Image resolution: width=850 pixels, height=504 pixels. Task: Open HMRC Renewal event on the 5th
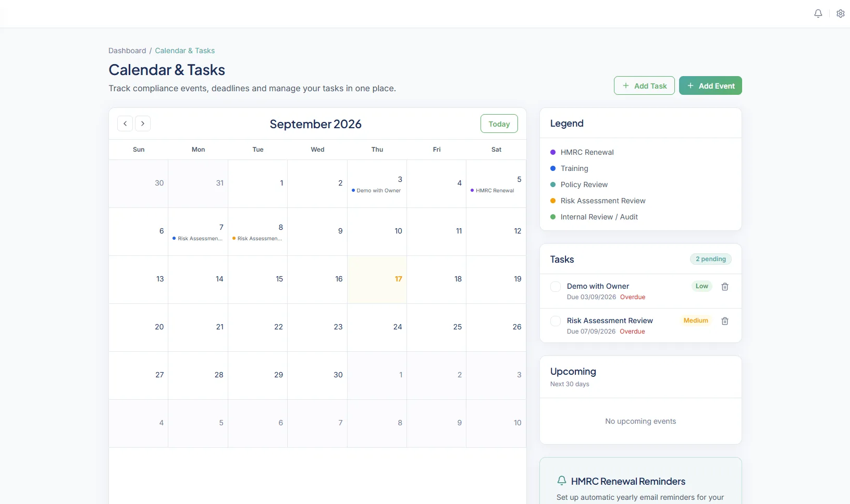(492, 190)
